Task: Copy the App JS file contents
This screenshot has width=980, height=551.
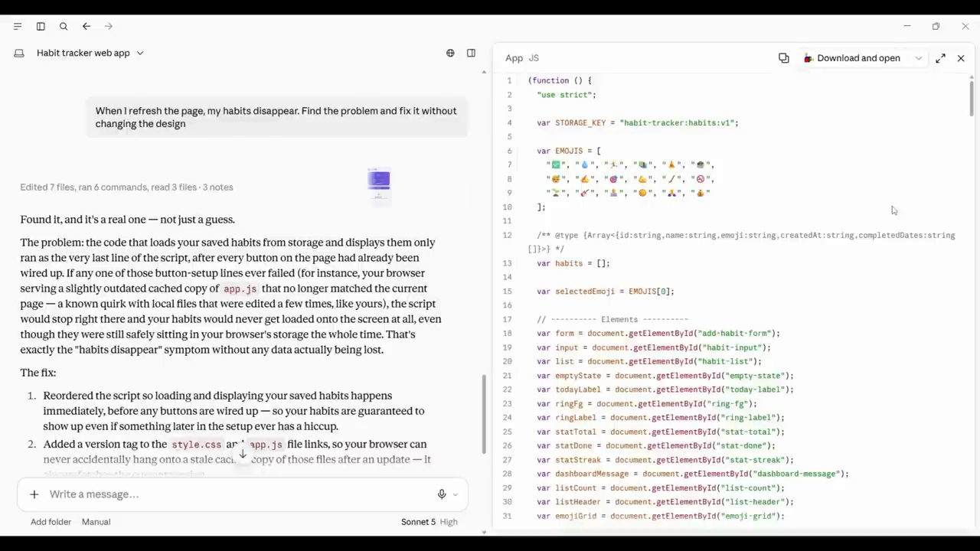Action: (x=783, y=58)
